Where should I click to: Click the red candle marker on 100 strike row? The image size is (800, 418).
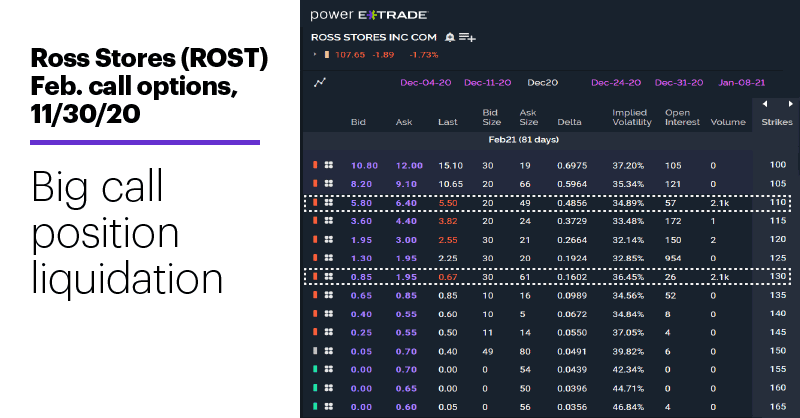click(x=315, y=165)
